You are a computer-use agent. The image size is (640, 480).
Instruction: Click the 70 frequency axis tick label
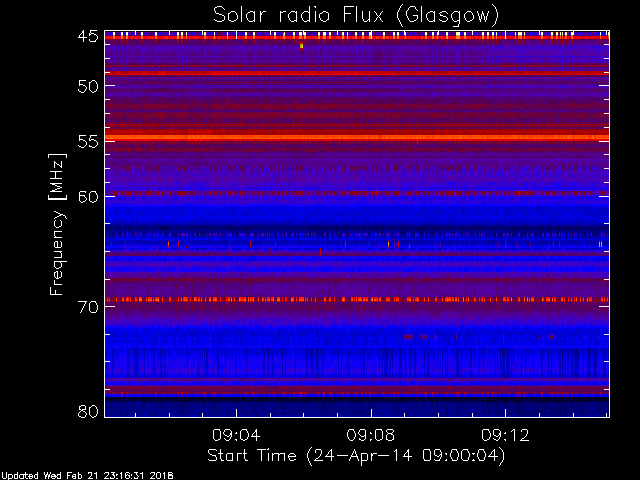pos(88,307)
